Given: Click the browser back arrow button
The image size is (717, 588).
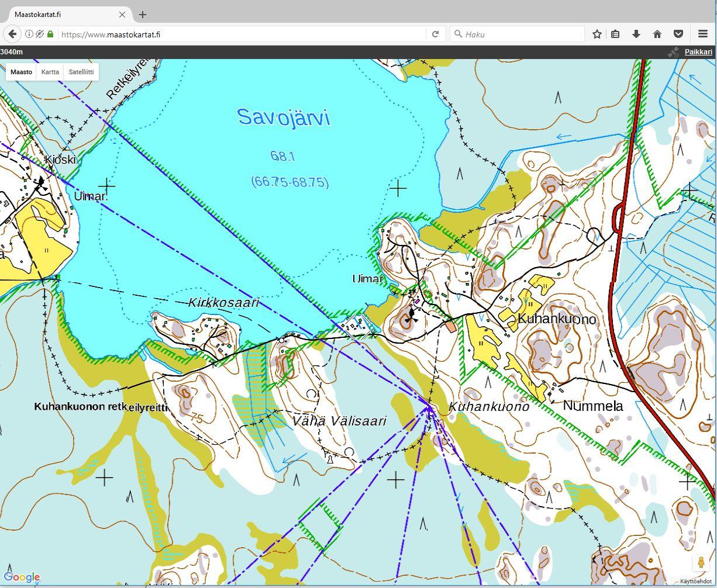Looking at the screenshot, I should point(12,34).
